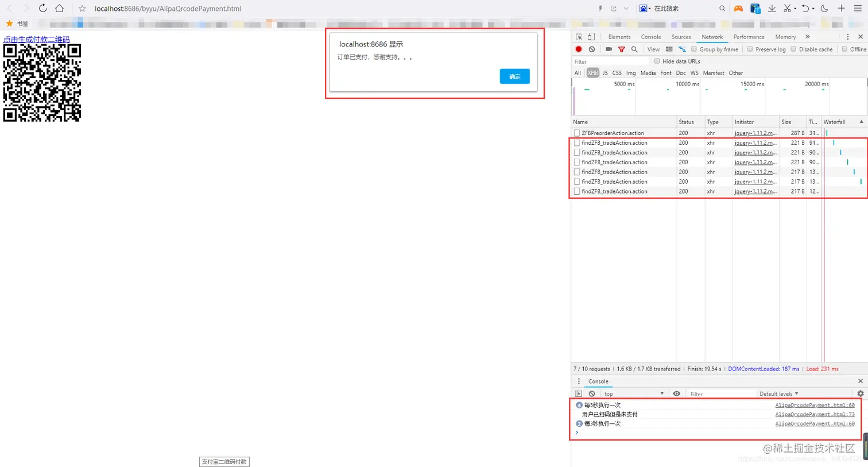The width and height of the screenshot is (868, 467).
Task: Toggle the overview waterfall view icon
Action: [682, 49]
